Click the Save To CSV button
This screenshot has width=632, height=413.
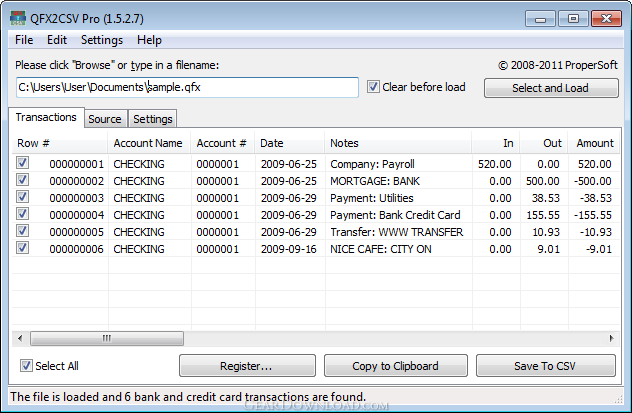[546, 366]
